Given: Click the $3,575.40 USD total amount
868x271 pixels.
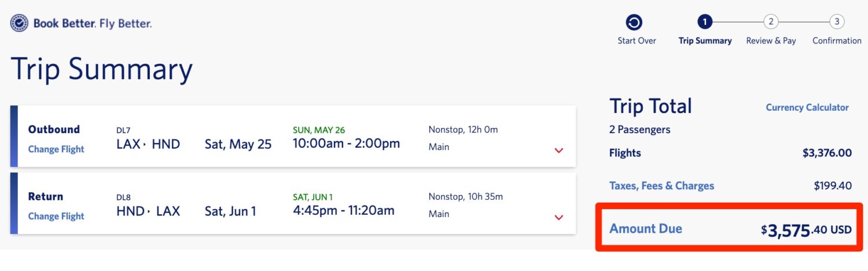Looking at the screenshot, I should coord(806,230).
